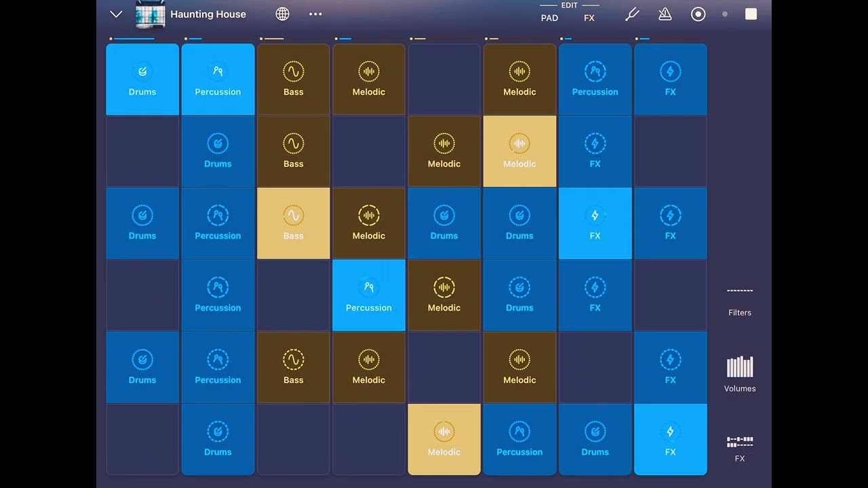Open the three-dots more options menu
Image resolution: width=868 pixels, height=488 pixels.
315,14
